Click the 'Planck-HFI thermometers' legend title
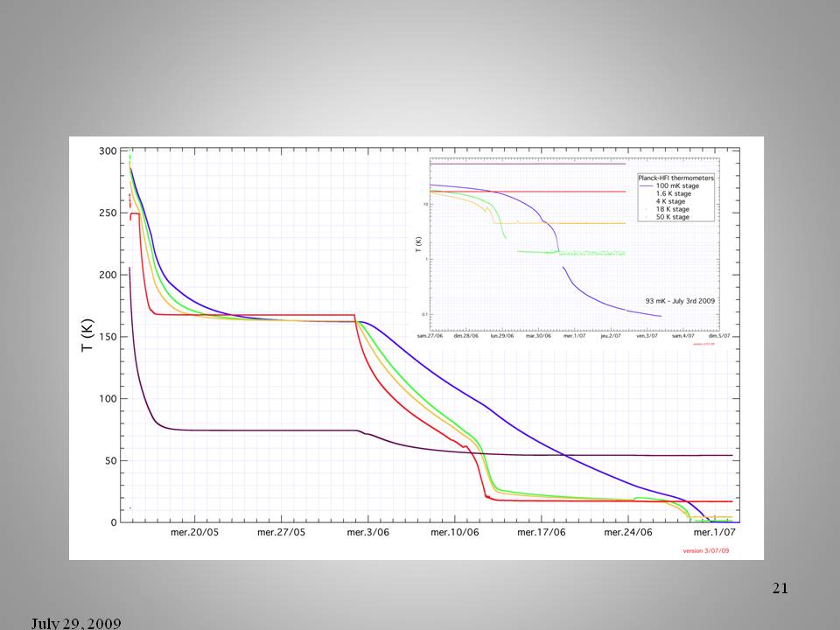 pyautogui.click(x=675, y=178)
